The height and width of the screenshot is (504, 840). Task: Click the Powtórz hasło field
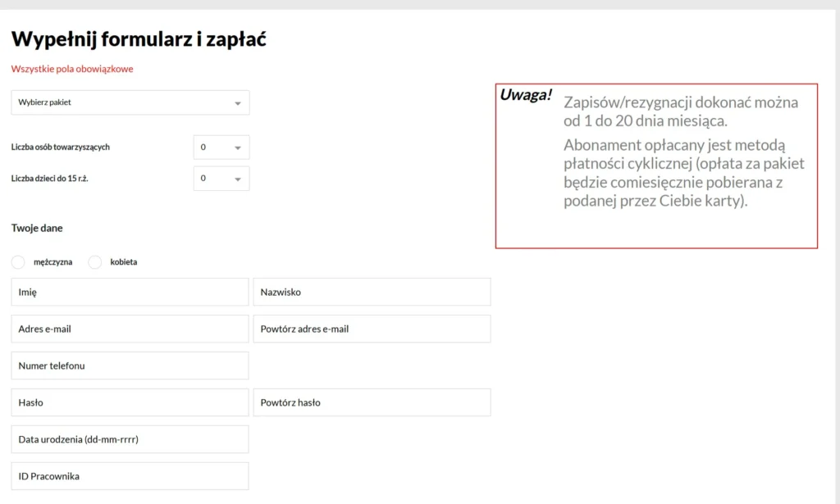[x=372, y=402]
